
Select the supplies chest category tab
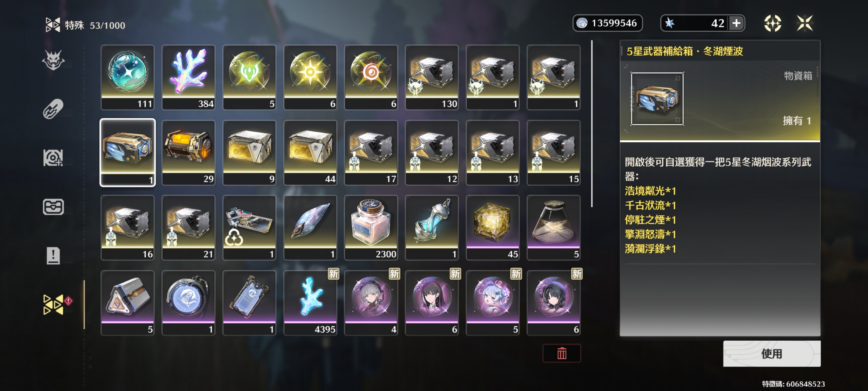coord(53,207)
